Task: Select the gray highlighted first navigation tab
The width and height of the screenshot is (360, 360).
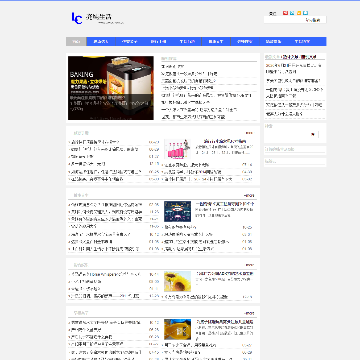Action: click(x=76, y=42)
